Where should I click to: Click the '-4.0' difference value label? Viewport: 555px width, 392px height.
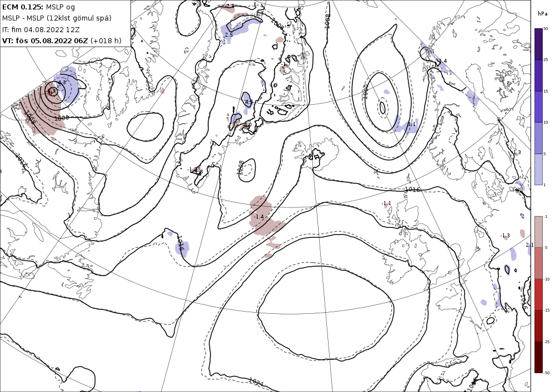click(x=247, y=125)
